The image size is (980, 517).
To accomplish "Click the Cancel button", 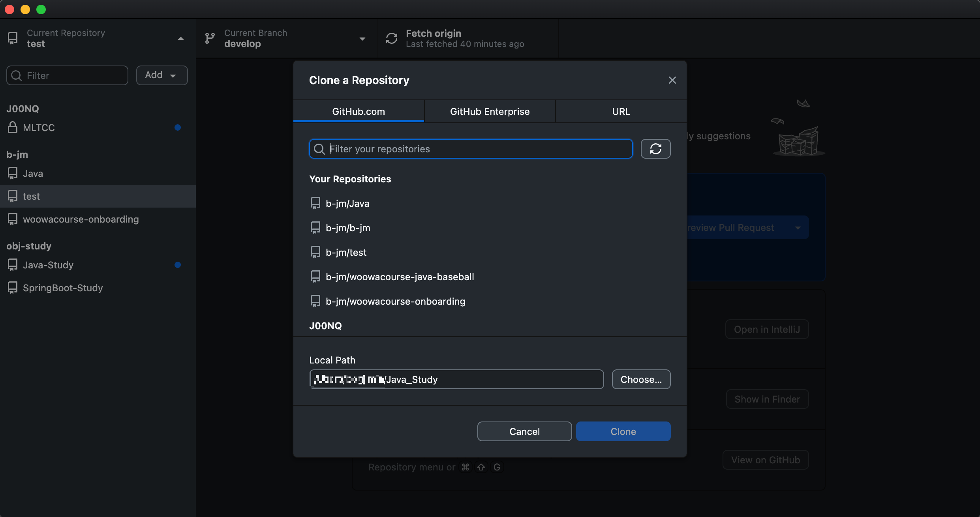I will pos(524,431).
